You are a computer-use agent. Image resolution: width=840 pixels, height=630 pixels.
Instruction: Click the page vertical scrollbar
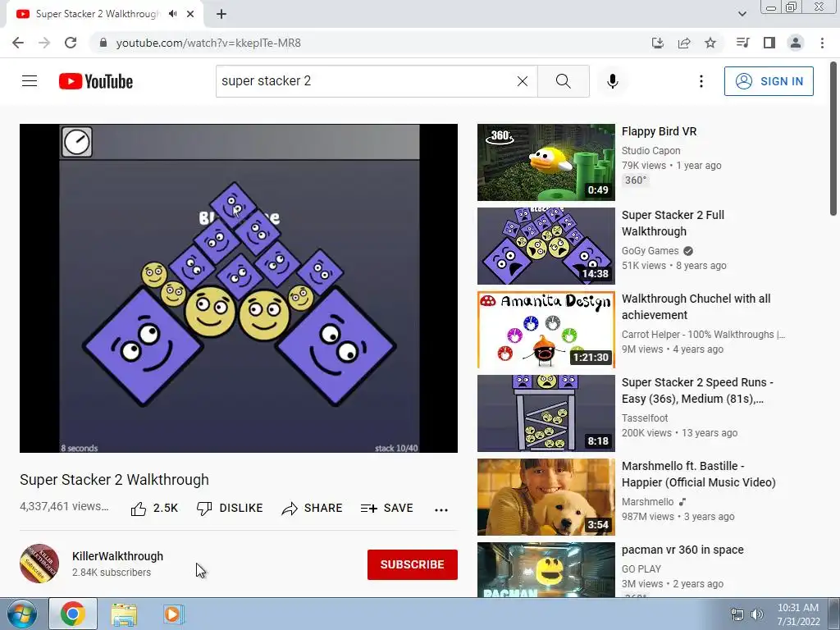tap(833, 139)
